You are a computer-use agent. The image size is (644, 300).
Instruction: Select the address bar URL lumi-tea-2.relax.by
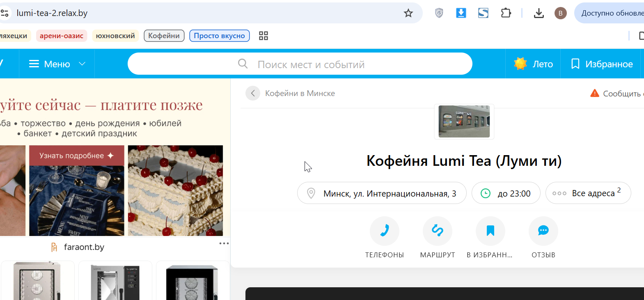pos(52,13)
